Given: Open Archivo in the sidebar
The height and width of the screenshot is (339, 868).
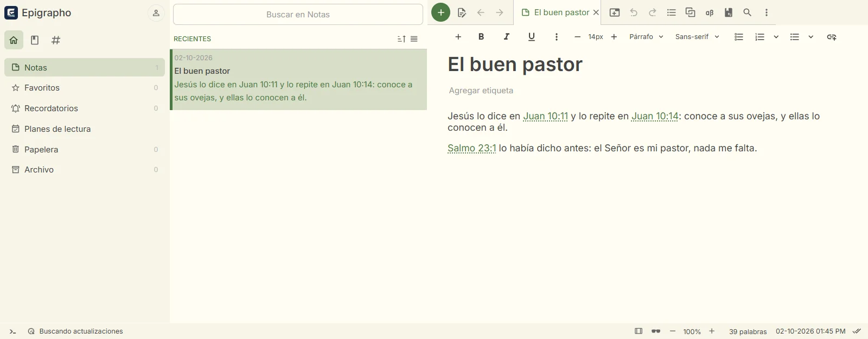Looking at the screenshot, I should (85, 170).
